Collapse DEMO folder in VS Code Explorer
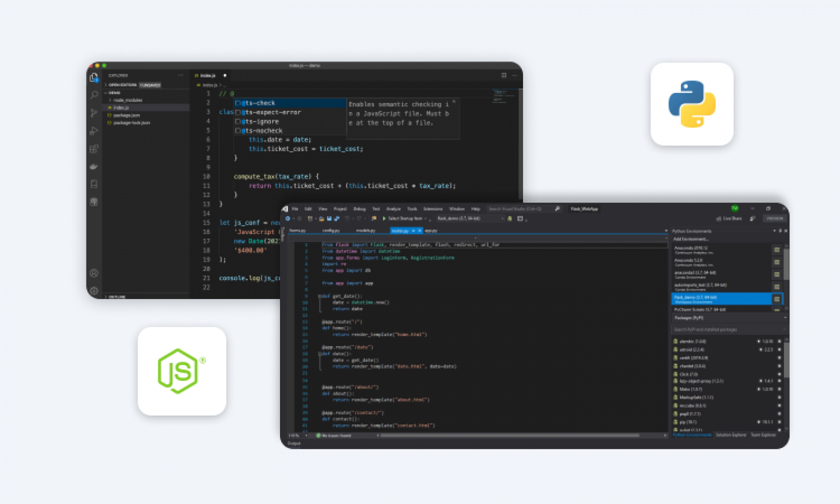The image size is (840, 504). pyautogui.click(x=113, y=93)
